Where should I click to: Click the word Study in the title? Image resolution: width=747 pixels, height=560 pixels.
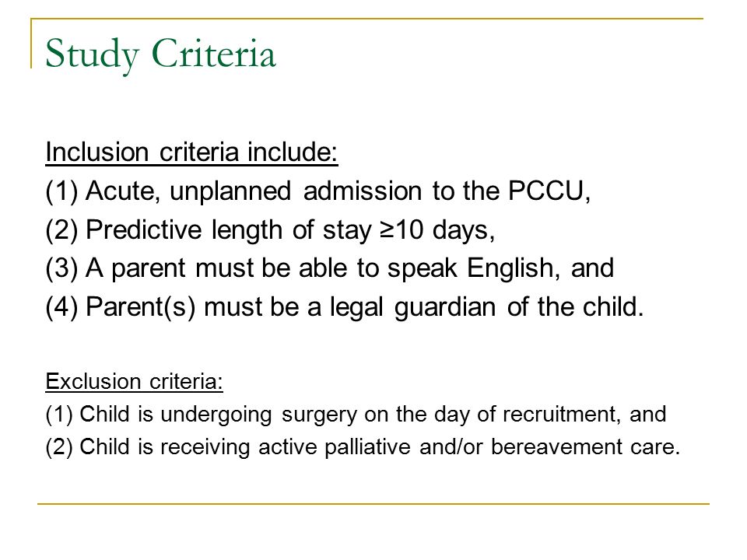(92, 54)
